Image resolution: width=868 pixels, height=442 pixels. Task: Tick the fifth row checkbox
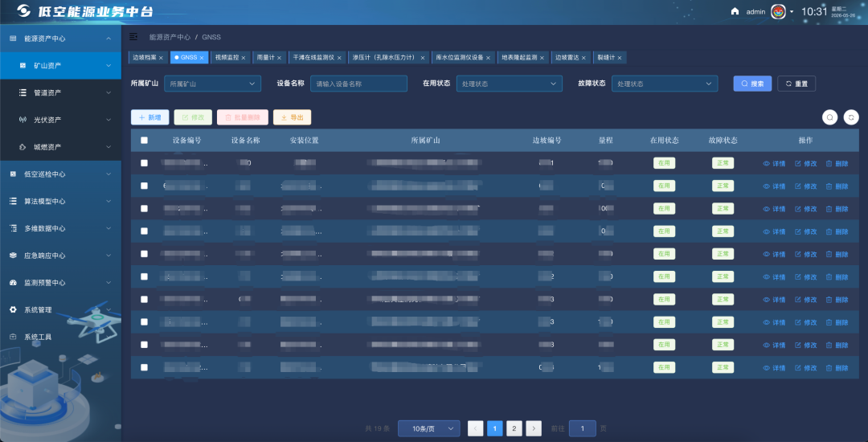pos(144,254)
